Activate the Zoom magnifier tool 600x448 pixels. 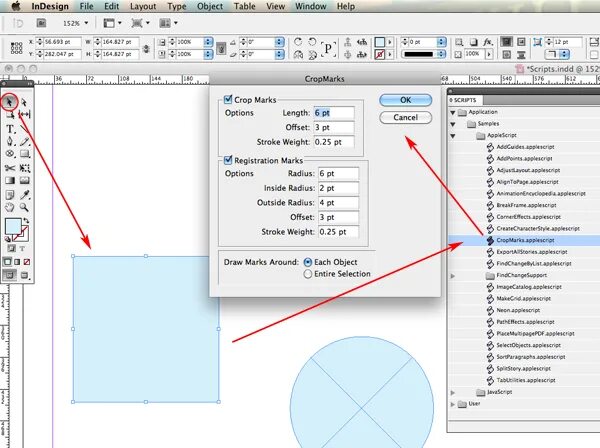[24, 207]
